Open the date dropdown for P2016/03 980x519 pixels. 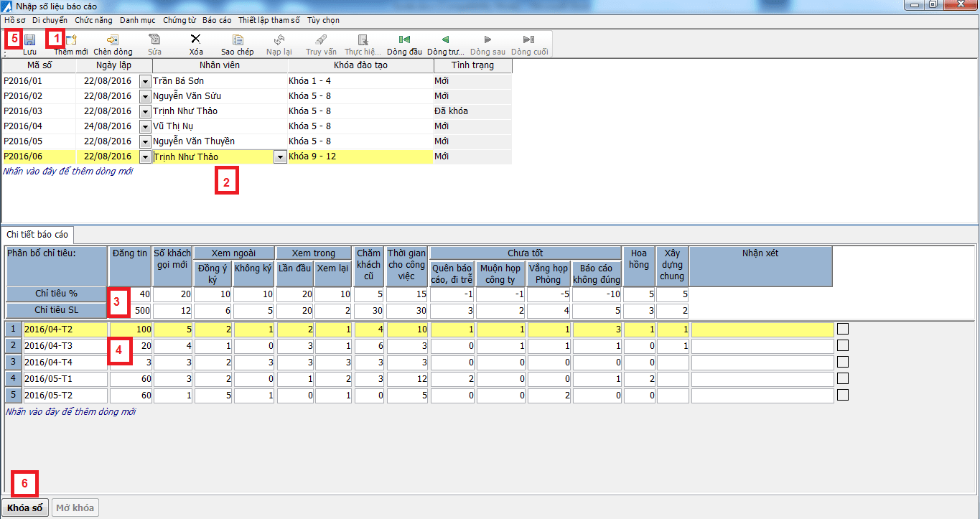pyautogui.click(x=145, y=111)
